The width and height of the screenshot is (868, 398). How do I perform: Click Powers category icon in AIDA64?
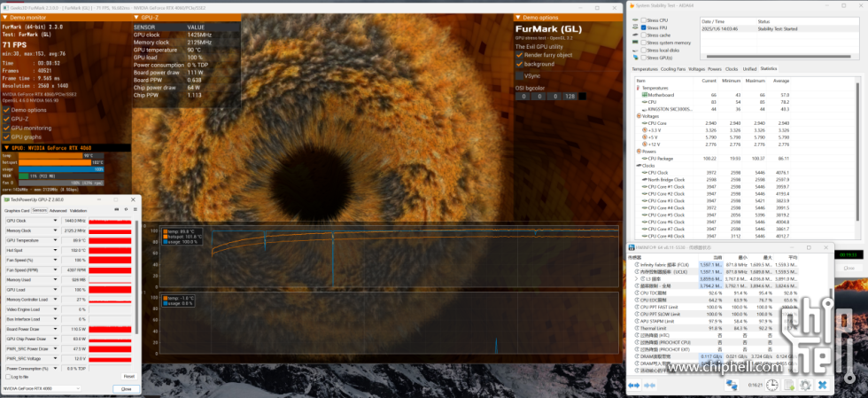[639, 152]
